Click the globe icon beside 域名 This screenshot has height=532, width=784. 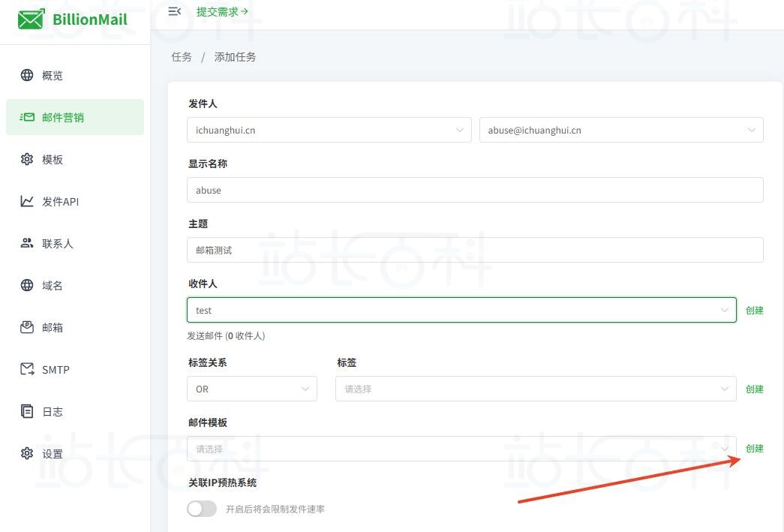coord(27,285)
